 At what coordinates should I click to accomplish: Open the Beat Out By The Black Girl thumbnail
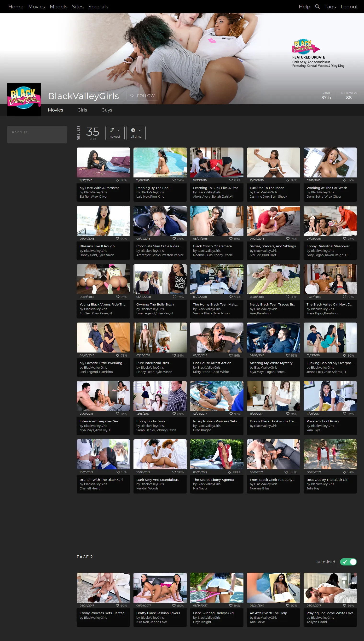point(330,454)
